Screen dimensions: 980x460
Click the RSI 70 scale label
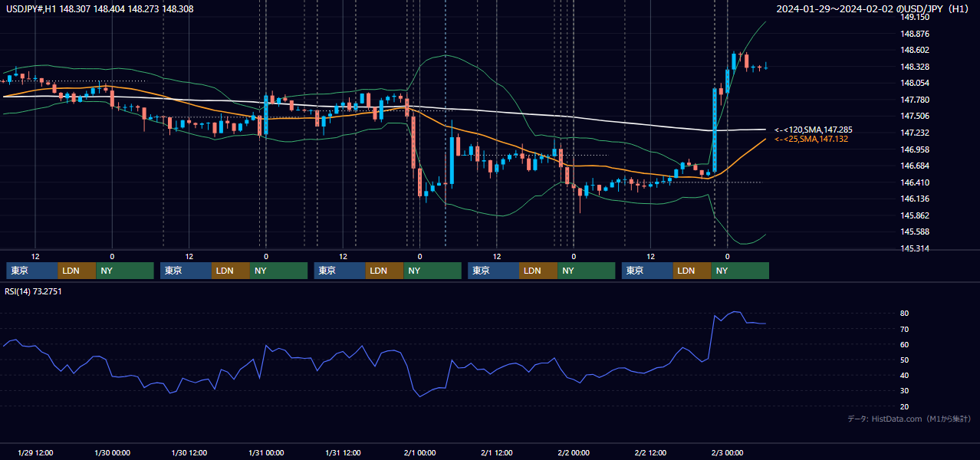(x=905, y=329)
